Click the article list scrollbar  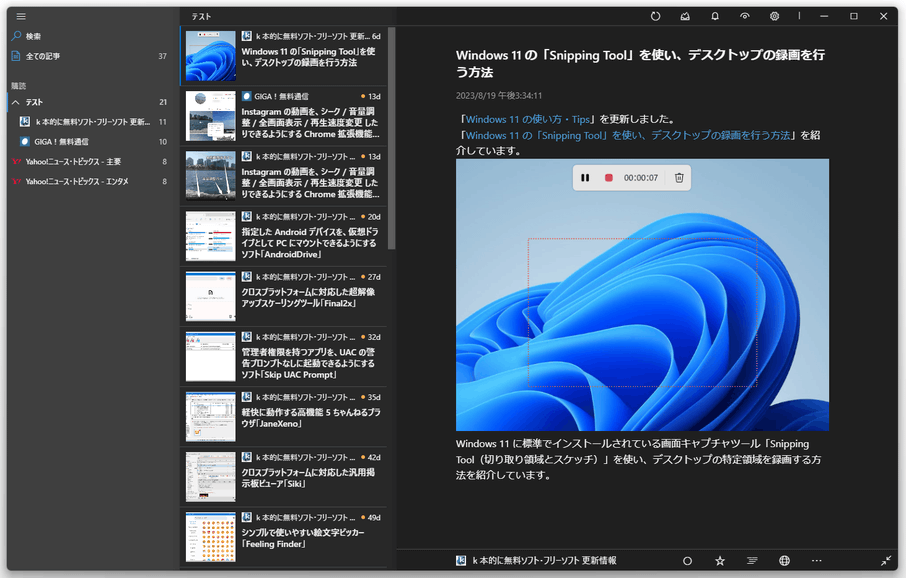point(392,139)
